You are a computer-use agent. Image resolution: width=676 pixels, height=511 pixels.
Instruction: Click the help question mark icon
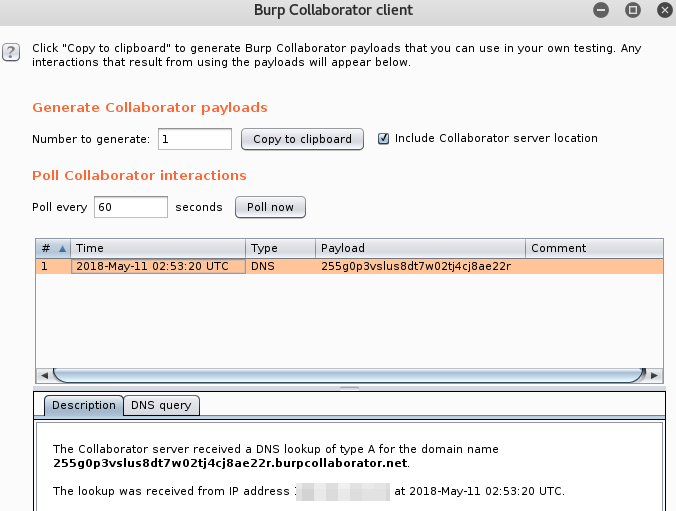pos(11,52)
